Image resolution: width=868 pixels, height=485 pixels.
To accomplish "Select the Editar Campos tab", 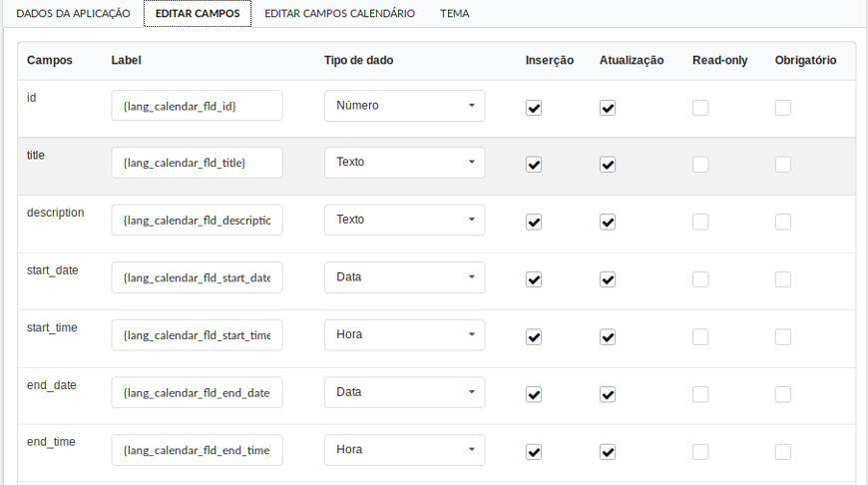I will point(198,13).
